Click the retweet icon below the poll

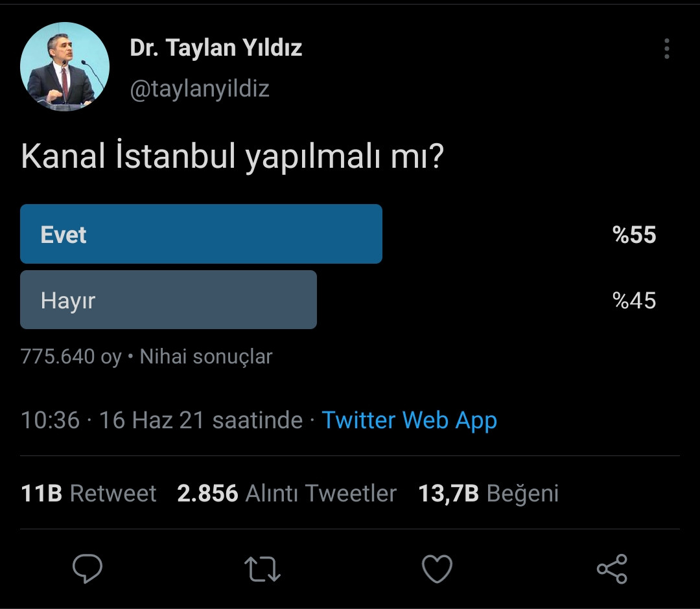click(262, 569)
